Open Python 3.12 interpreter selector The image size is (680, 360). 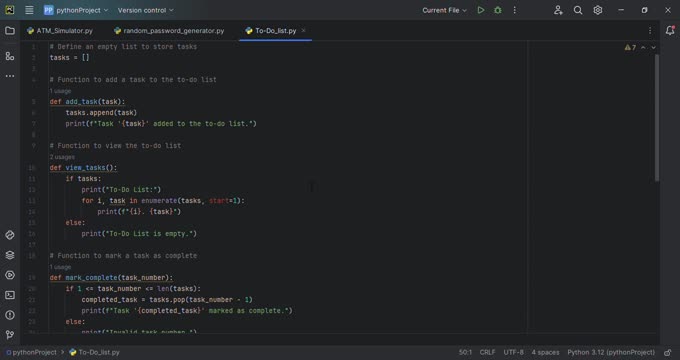(x=611, y=352)
